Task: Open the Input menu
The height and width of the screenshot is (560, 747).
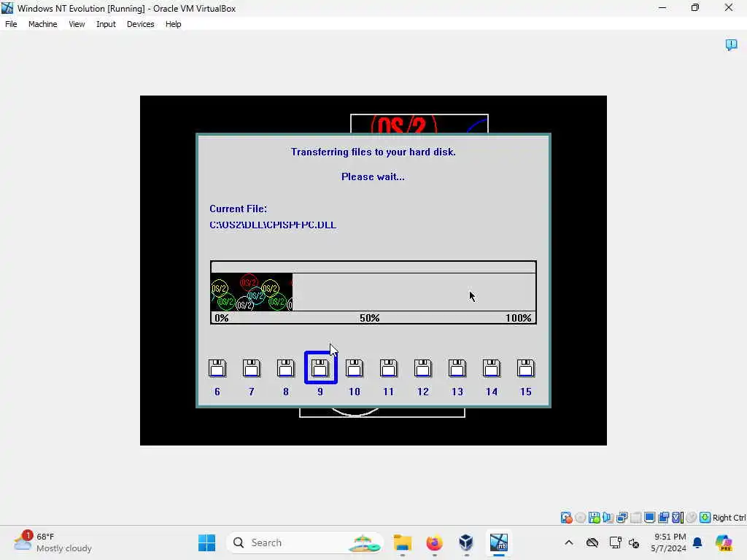Action: [106, 24]
